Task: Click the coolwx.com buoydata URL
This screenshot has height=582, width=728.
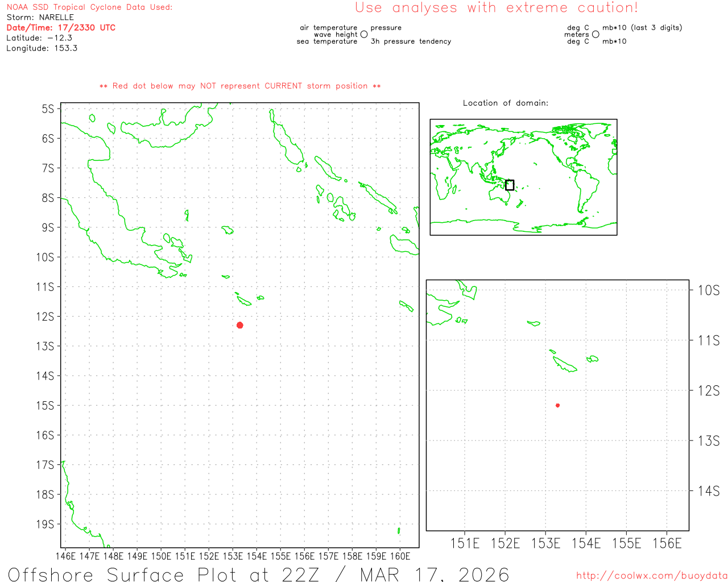Action: pos(652,576)
